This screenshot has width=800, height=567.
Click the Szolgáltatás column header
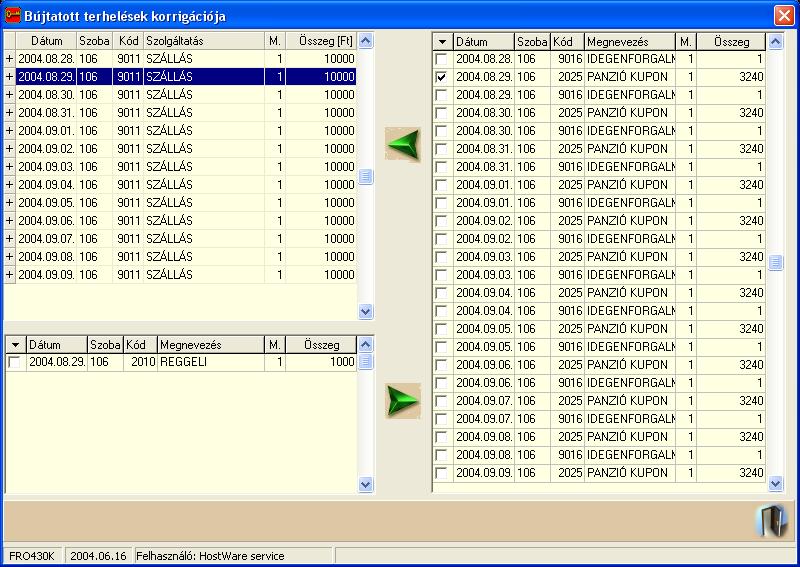click(204, 41)
